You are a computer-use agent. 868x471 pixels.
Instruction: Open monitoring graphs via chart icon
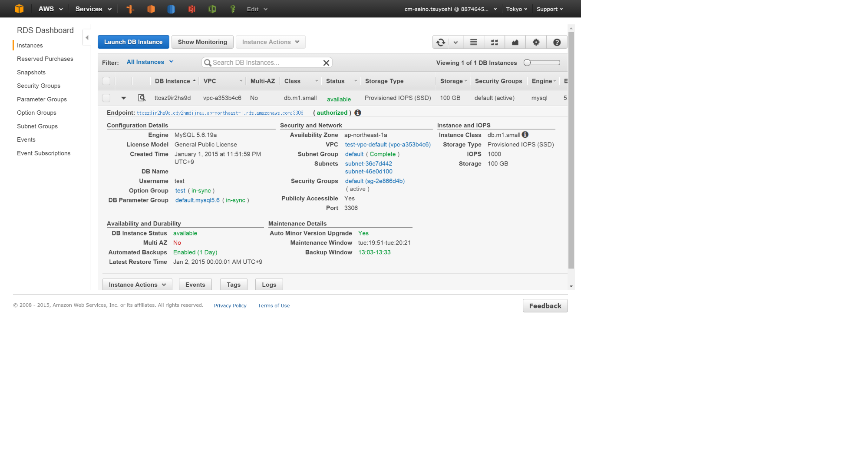(x=515, y=42)
